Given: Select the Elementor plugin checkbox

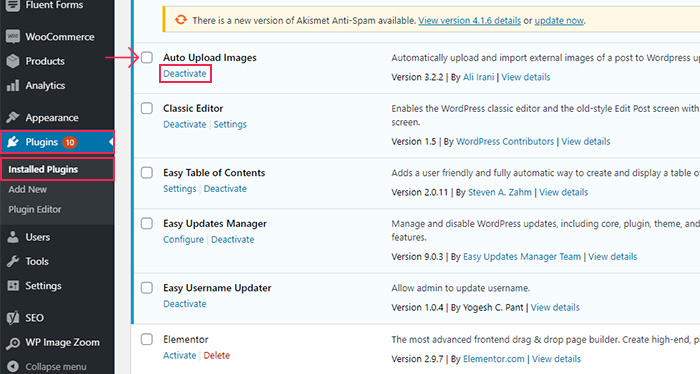Looking at the screenshot, I should tap(147, 339).
